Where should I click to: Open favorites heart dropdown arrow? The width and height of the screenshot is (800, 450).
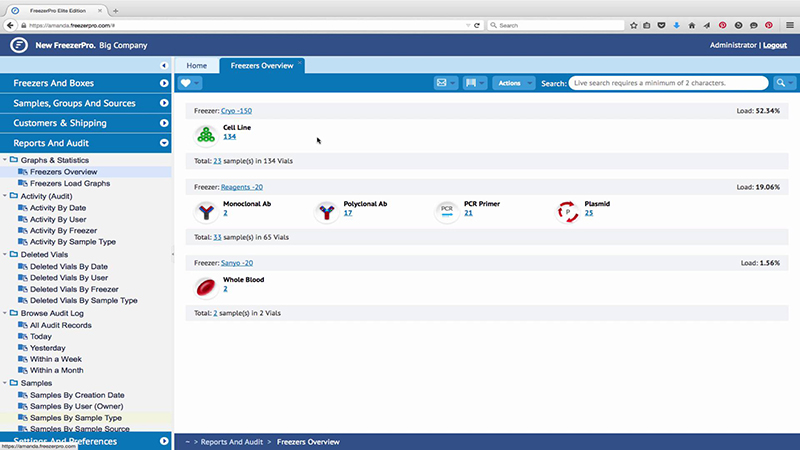(196, 83)
